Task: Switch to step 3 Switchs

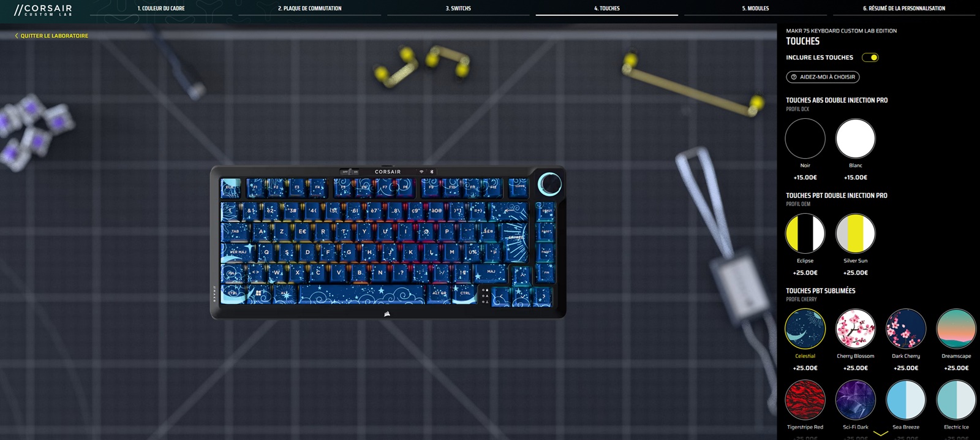Action: point(458,9)
